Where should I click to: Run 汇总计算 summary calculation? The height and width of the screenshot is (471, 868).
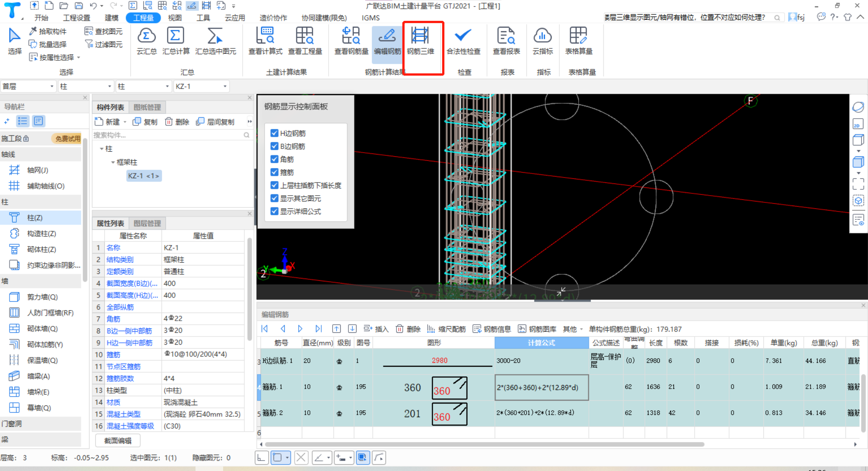pos(176,41)
